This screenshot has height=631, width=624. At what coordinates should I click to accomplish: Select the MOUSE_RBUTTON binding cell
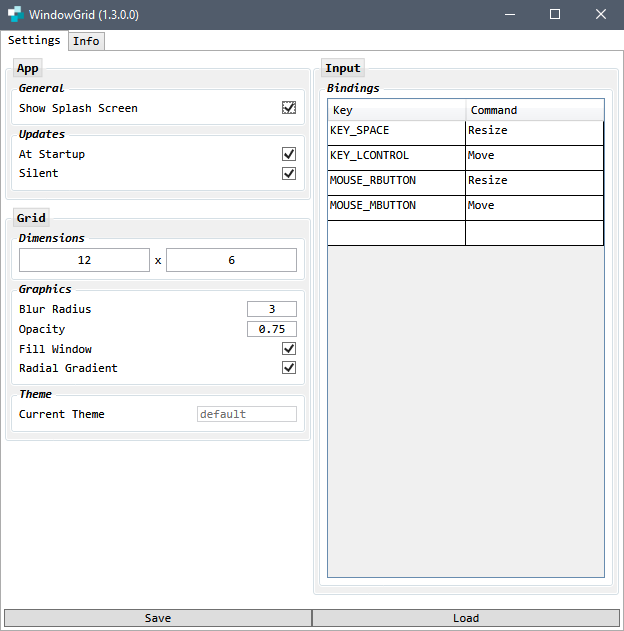(x=397, y=183)
